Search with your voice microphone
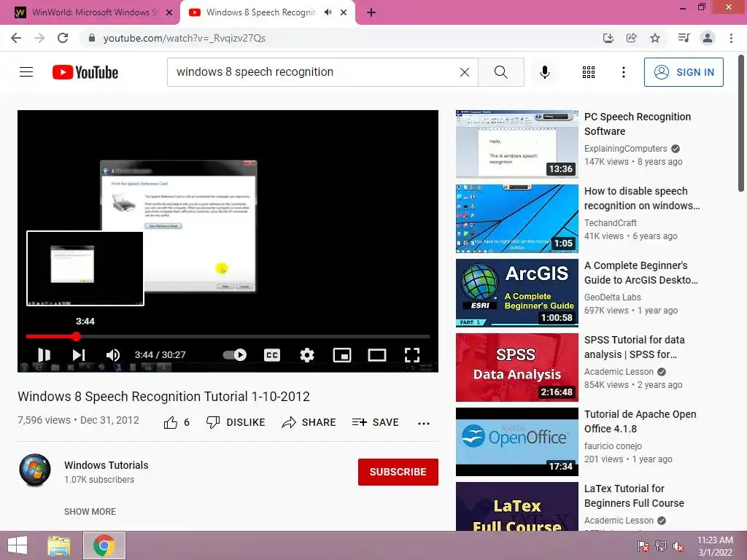 (544, 72)
